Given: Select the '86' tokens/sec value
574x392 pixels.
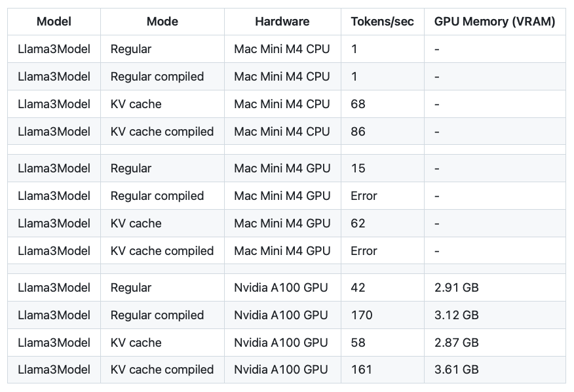Looking at the screenshot, I should pyautogui.click(x=358, y=132).
